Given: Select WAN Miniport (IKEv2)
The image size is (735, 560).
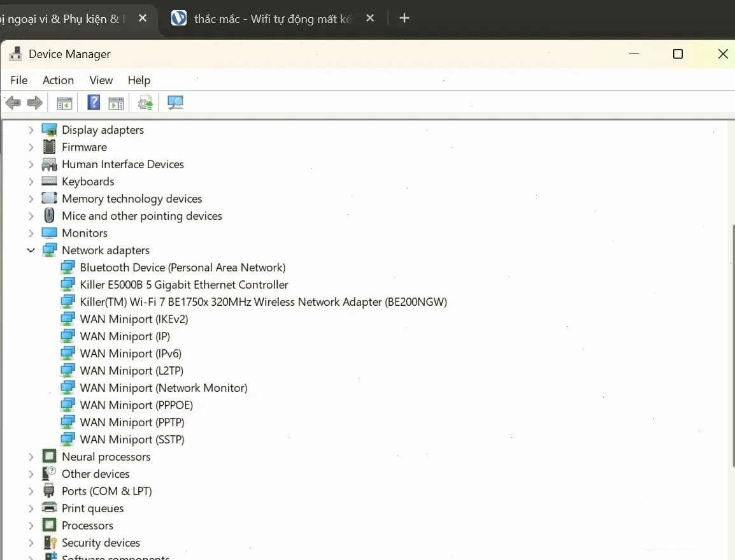Looking at the screenshot, I should click(134, 319).
